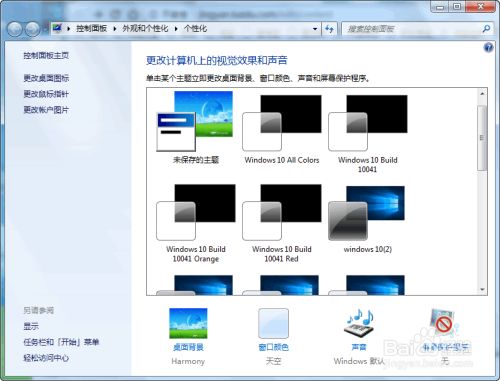500x381 pixels.
Task: Click the 声音 link text
Action: 359,347
